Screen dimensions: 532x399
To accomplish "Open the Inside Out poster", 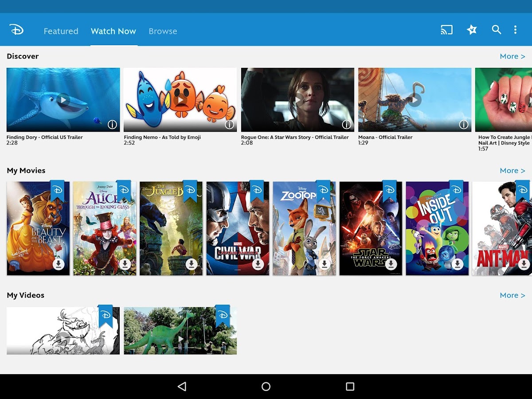I will 437,228.
